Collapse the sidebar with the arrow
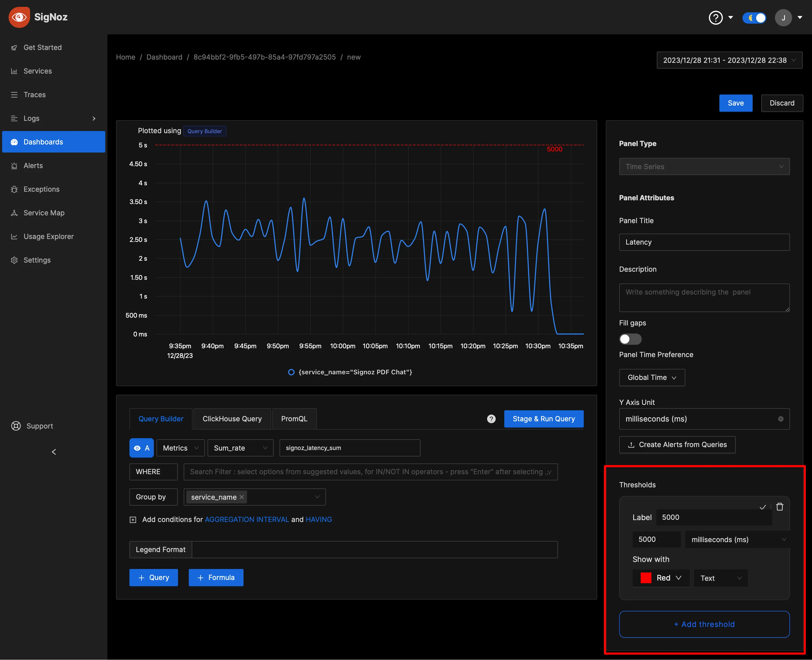812x660 pixels. click(x=54, y=452)
